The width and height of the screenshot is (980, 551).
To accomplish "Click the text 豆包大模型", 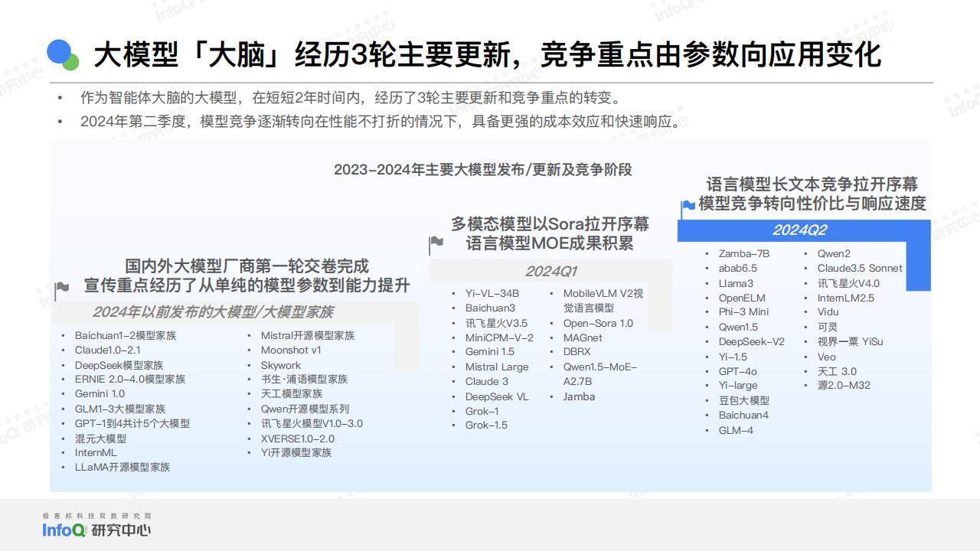I will point(743,400).
